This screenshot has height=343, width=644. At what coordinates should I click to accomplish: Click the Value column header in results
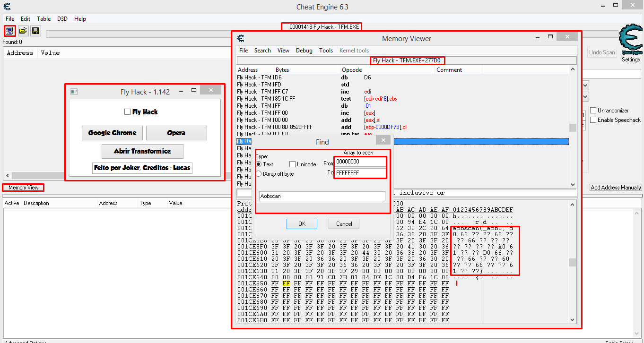(x=50, y=53)
